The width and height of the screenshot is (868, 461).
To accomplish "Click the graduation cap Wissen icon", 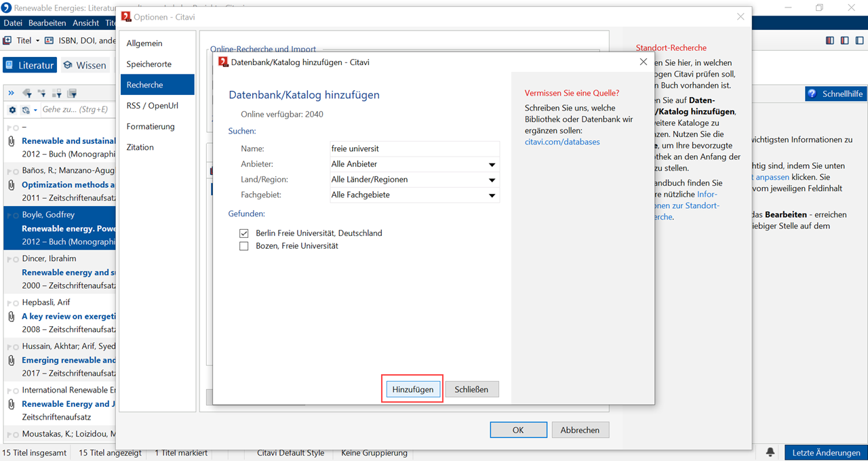I will tap(68, 65).
